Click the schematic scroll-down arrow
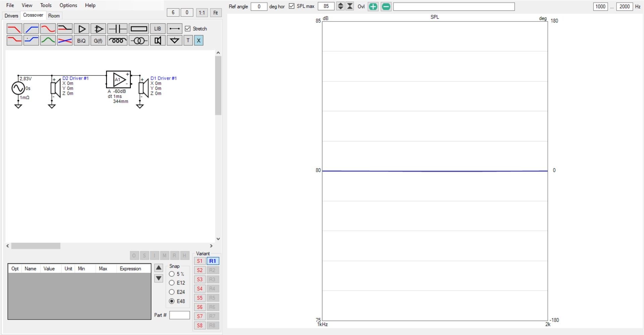The width and height of the screenshot is (644, 335). pos(218,239)
